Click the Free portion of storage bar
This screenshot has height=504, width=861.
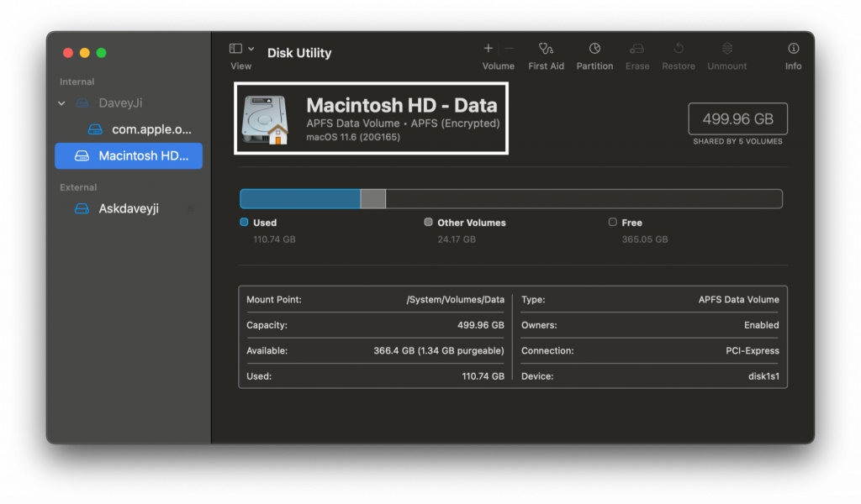click(x=584, y=198)
